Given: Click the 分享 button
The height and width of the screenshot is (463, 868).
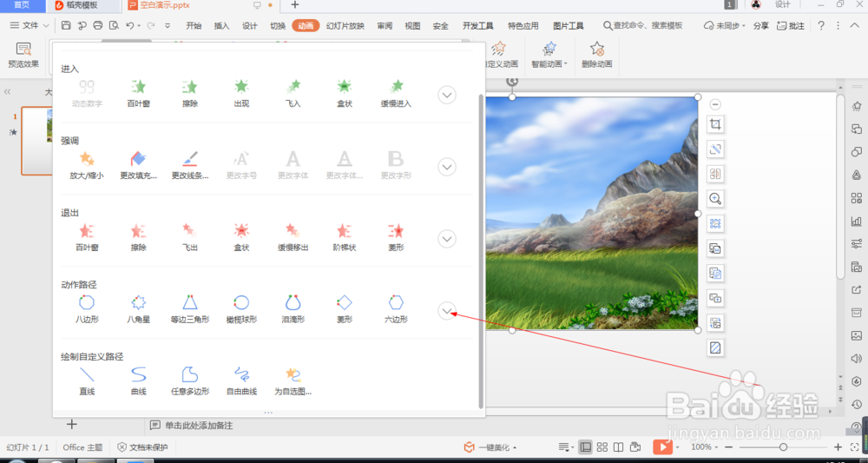Looking at the screenshot, I should point(761,26).
